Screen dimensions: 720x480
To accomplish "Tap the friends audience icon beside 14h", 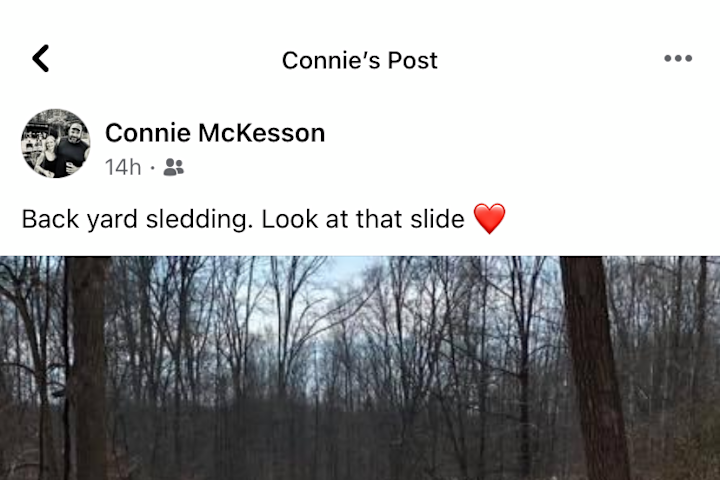I will tap(174, 167).
